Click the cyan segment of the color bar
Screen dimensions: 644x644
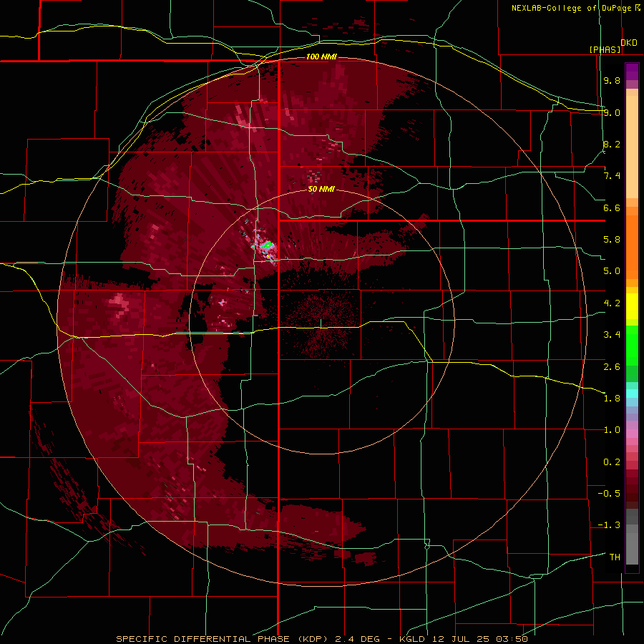[632, 394]
